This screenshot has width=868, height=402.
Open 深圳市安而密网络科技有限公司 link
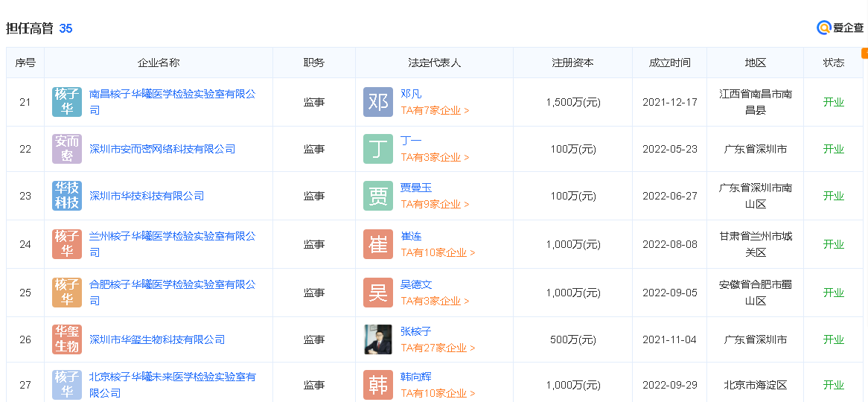pyautogui.click(x=162, y=149)
